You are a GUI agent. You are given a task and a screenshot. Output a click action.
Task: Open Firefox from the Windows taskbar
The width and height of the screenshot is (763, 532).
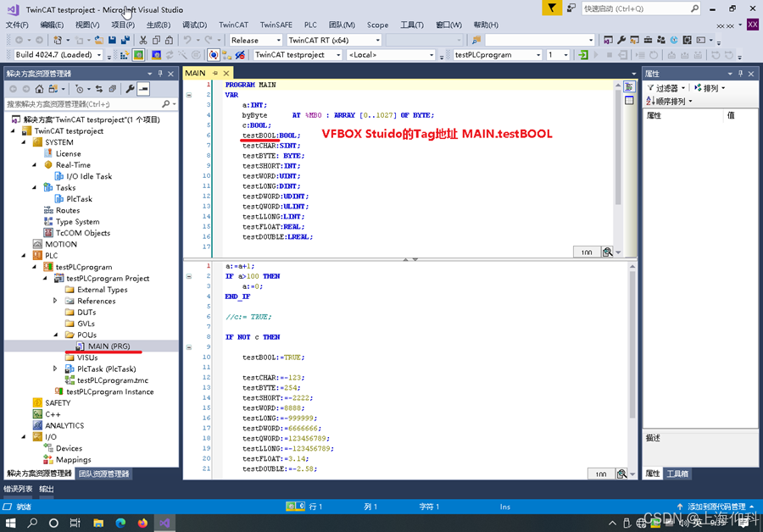[142, 523]
